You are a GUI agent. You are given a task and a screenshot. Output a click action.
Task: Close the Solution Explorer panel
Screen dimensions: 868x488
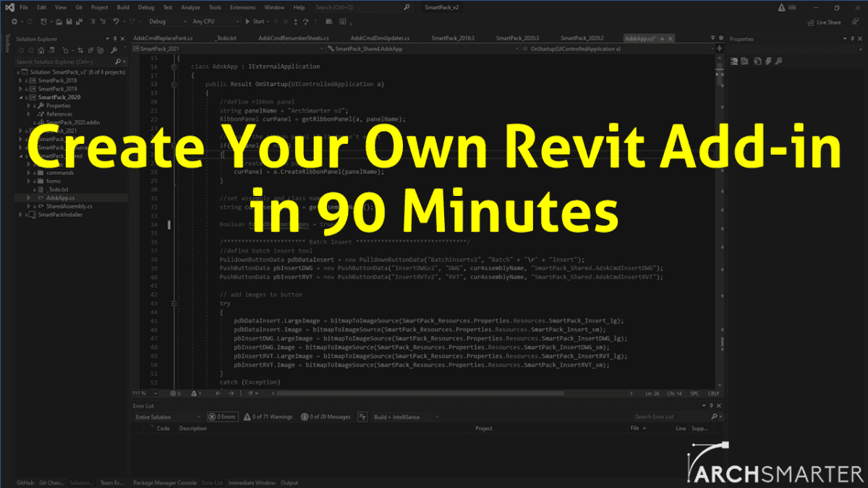(x=124, y=39)
